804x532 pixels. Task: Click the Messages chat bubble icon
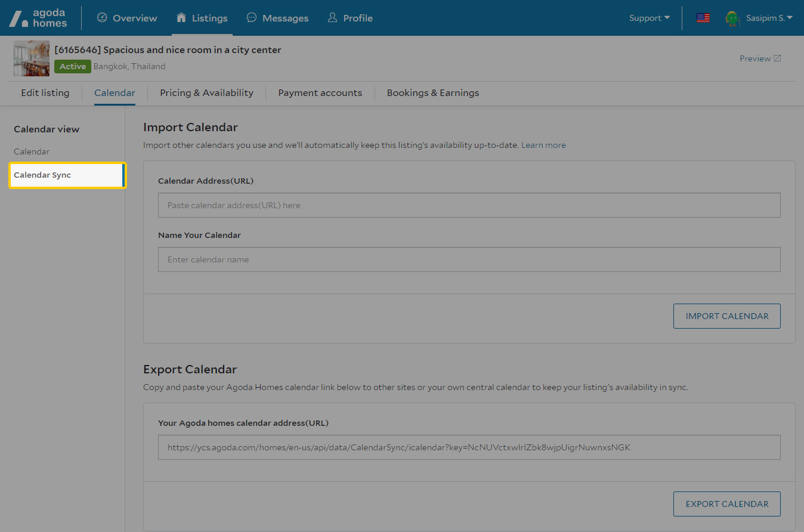252,18
